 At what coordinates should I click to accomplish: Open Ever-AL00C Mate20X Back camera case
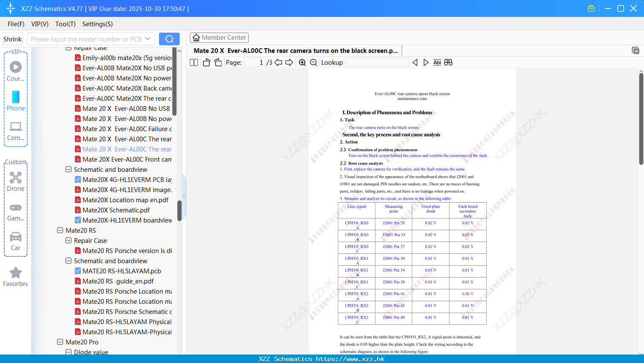123,88
